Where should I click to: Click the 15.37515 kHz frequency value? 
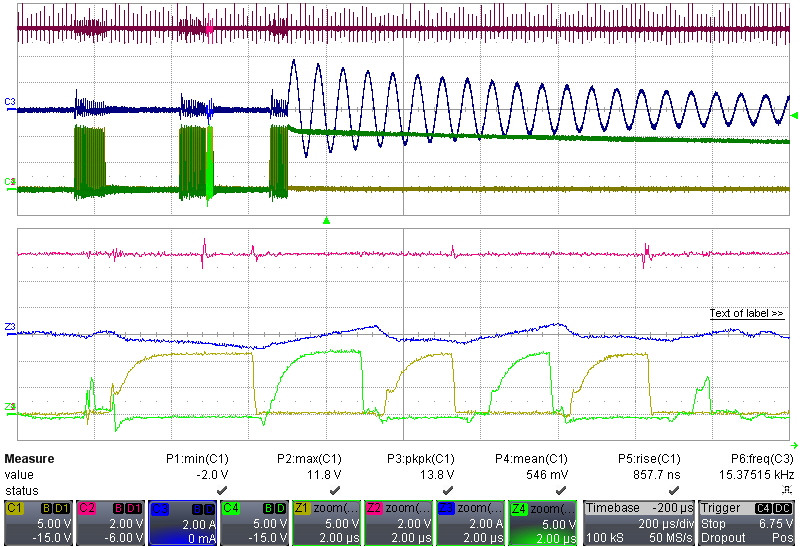(x=757, y=475)
